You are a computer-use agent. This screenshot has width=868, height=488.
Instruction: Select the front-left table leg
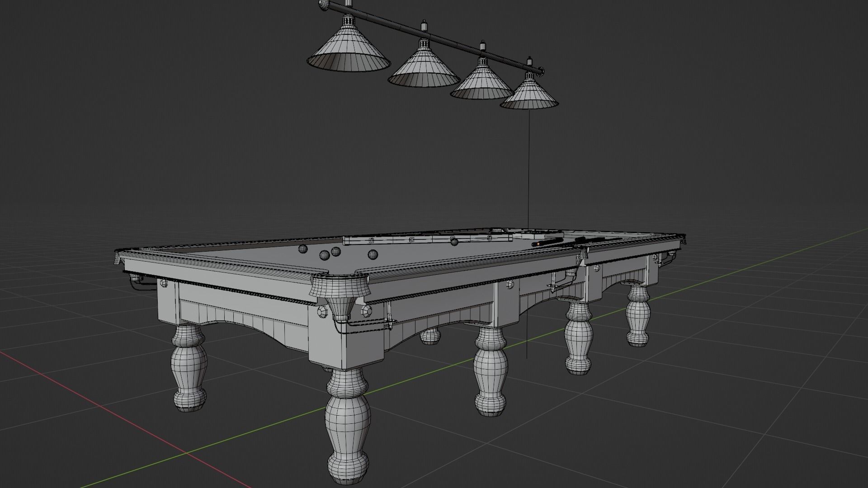pyautogui.click(x=189, y=368)
